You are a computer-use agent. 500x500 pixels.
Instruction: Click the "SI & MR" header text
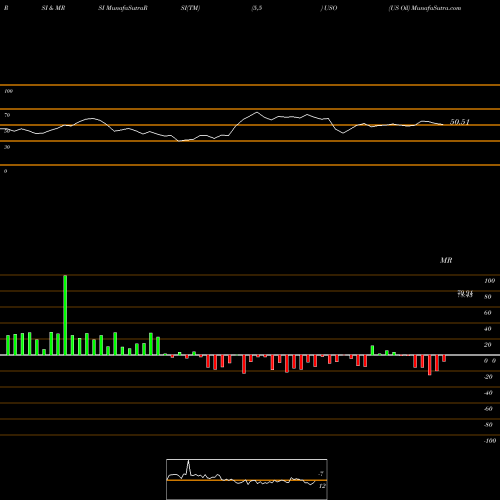click(x=53, y=8)
